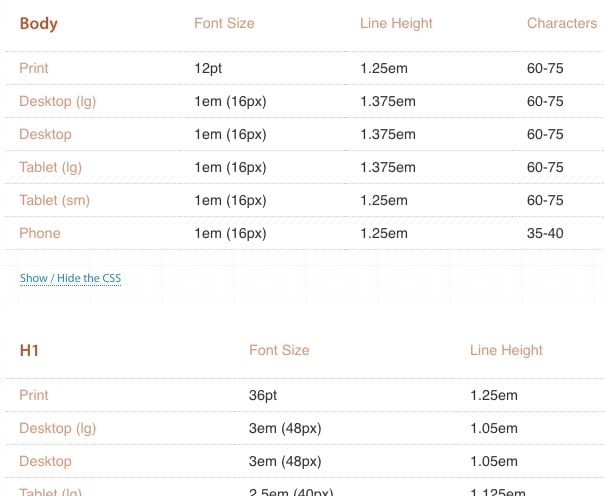605x496 pixels.
Task: Click the "Characters" column header
Action: point(561,23)
